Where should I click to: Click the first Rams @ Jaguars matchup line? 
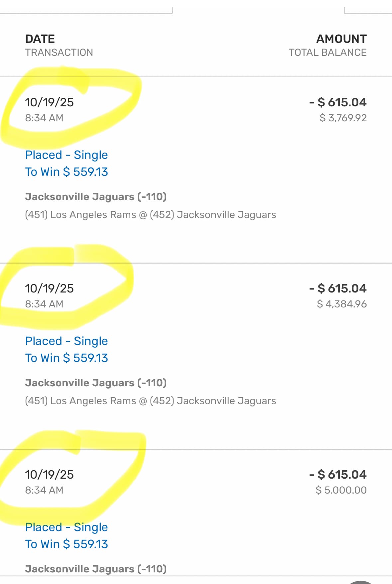click(x=150, y=215)
